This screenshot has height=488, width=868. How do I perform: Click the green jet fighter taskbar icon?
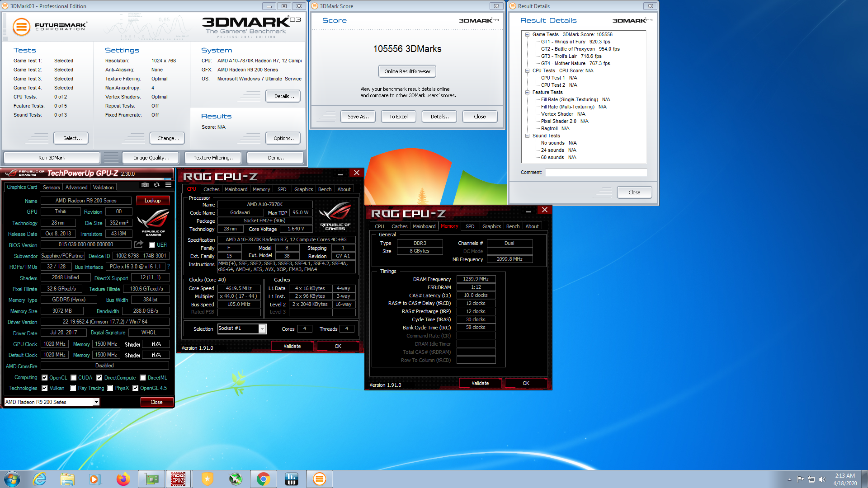235,479
